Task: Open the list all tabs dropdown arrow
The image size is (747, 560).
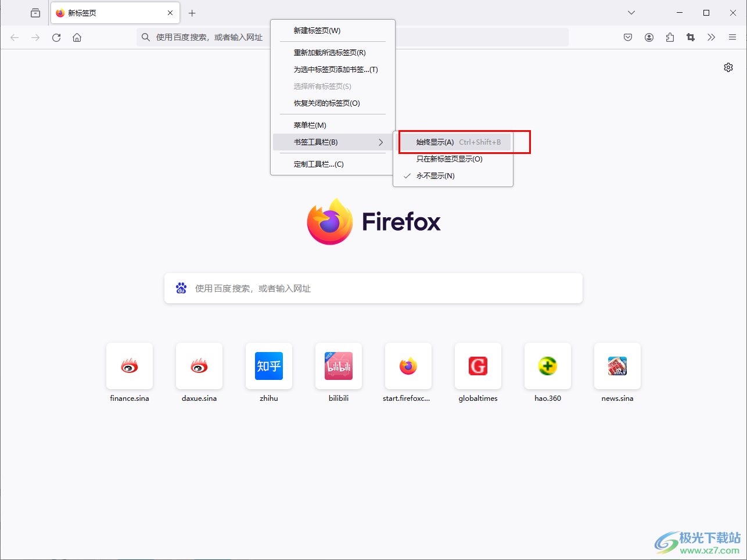Action: point(631,13)
